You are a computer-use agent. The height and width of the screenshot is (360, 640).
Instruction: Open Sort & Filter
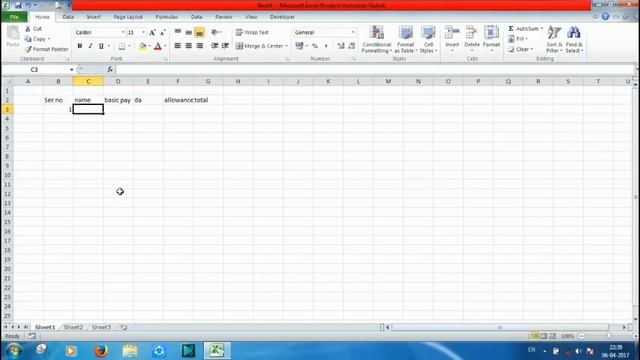coord(554,39)
